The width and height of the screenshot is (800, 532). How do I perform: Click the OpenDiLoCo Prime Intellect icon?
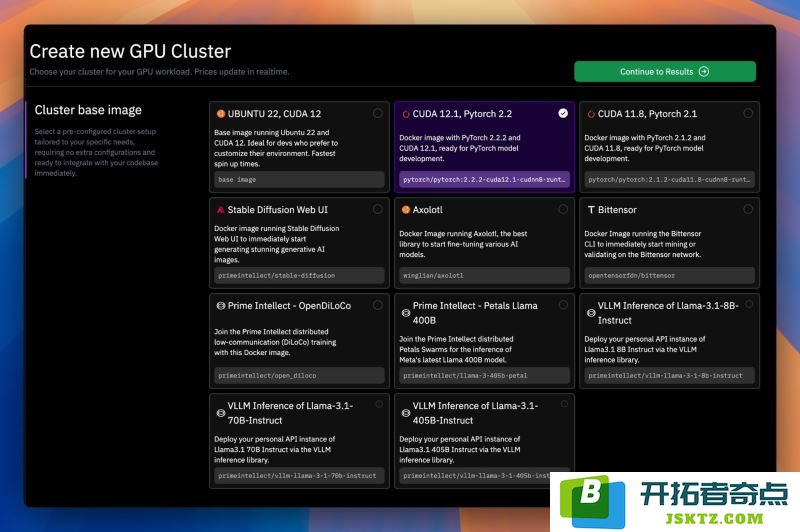(x=220, y=306)
